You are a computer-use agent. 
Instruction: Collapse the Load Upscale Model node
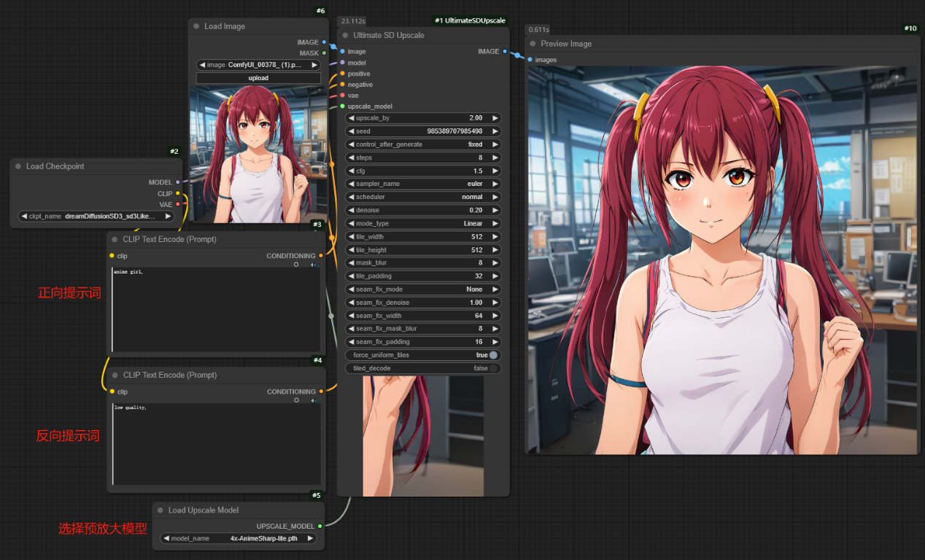pos(160,510)
